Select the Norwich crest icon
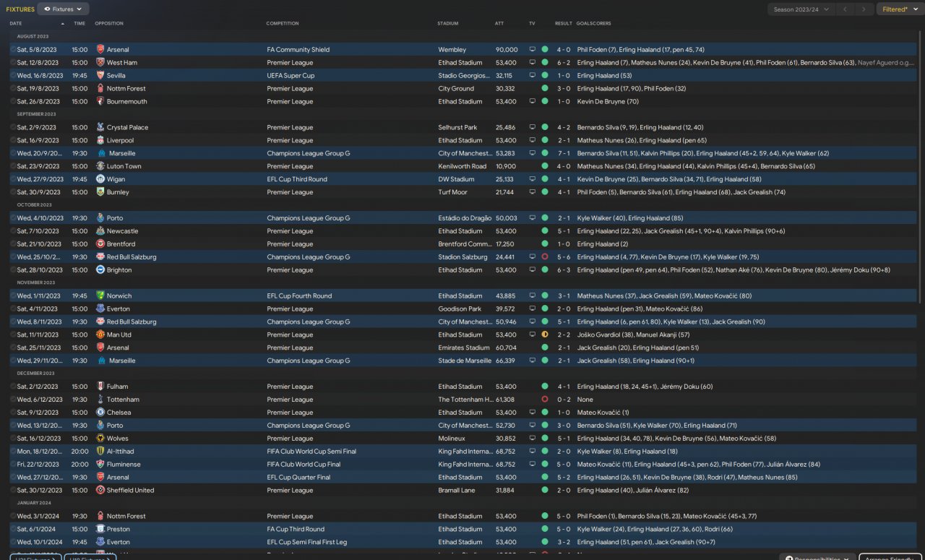 point(100,296)
